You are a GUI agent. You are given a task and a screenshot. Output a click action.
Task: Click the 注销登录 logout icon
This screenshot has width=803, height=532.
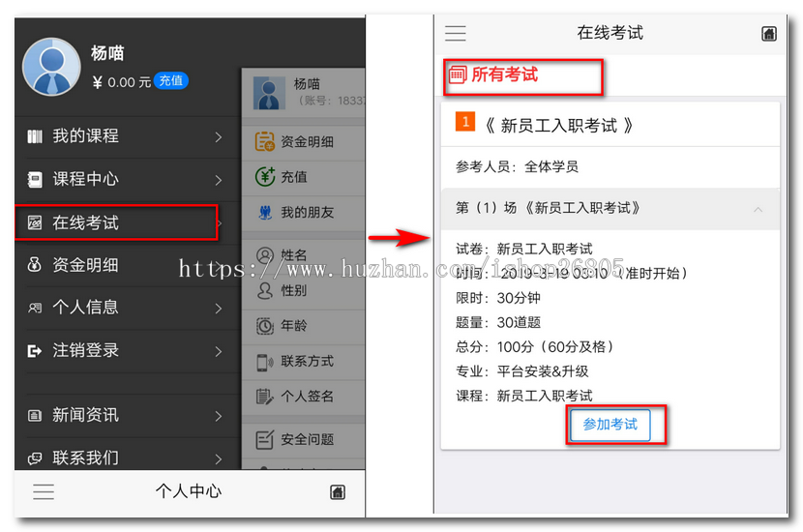click(x=34, y=351)
